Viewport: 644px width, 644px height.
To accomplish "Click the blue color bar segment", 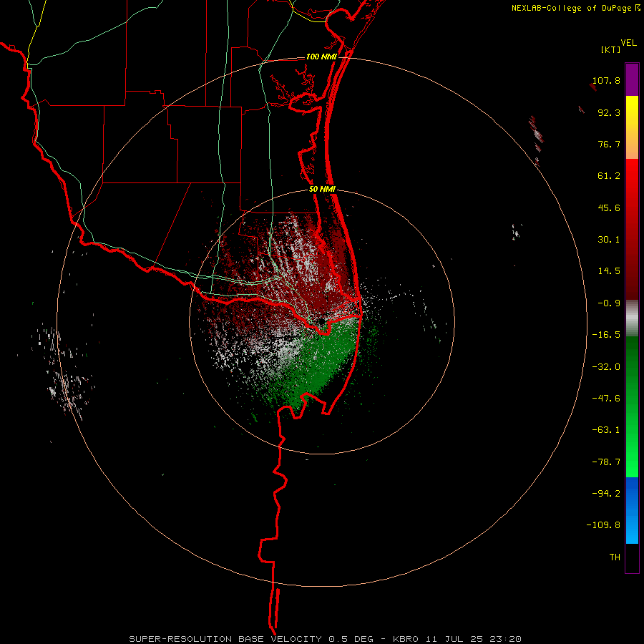I will (632, 510).
